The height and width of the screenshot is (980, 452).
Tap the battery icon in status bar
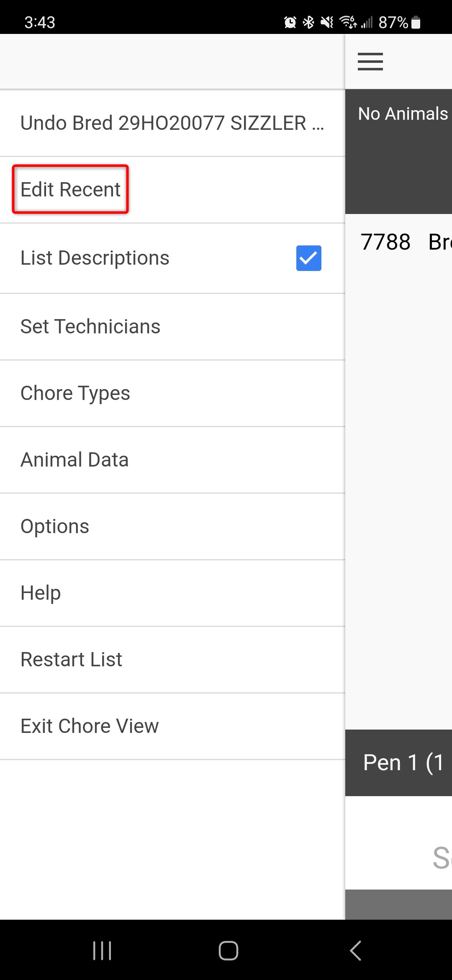tap(416, 22)
